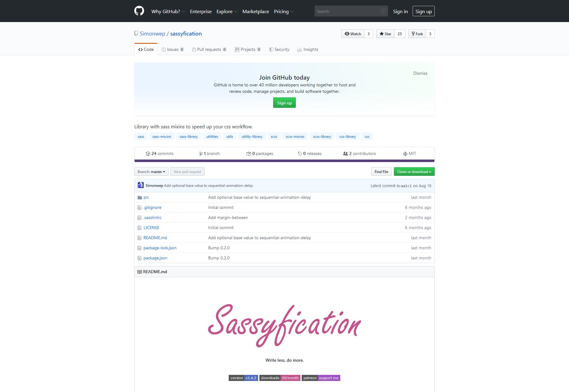Click the contributors people icon
This screenshot has height=392, width=569.
(346, 153)
